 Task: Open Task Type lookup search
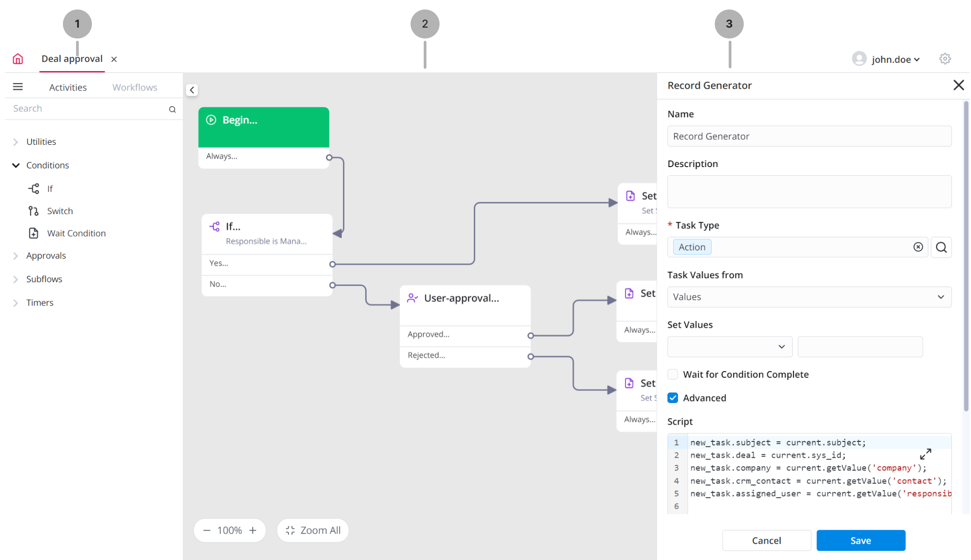click(941, 247)
